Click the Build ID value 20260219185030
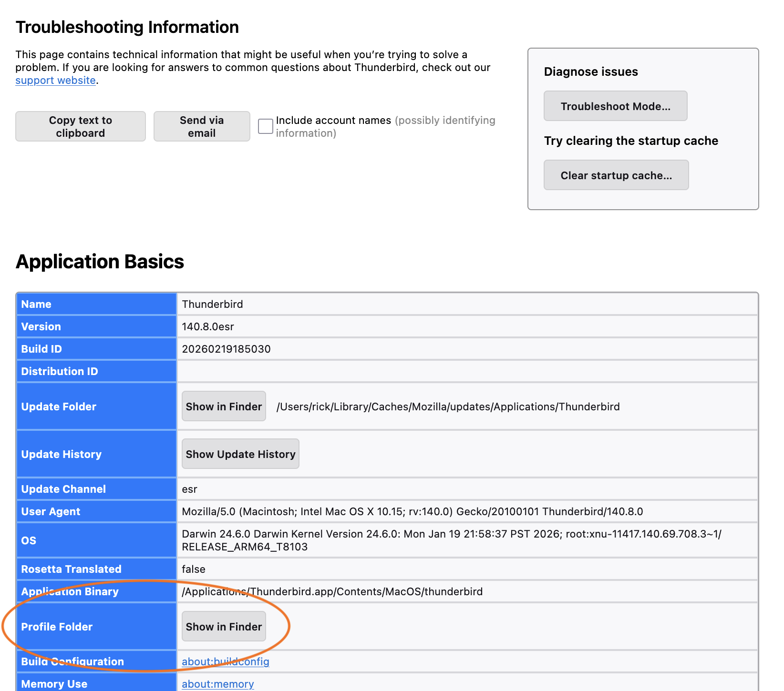This screenshot has width=784, height=691. pyautogui.click(x=226, y=349)
